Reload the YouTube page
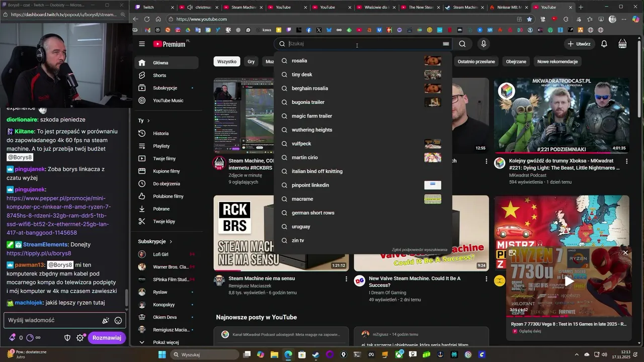Image resolution: width=644 pixels, height=362 pixels. pyautogui.click(x=146, y=19)
